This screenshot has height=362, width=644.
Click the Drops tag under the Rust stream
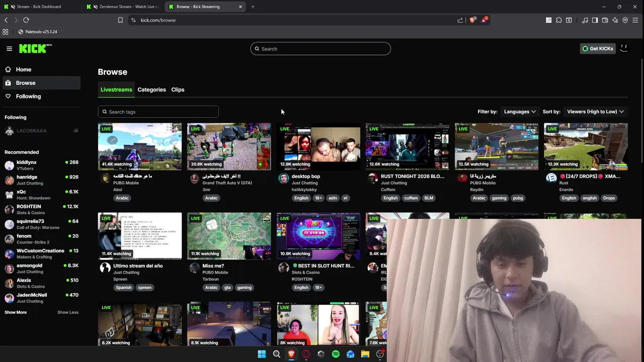[x=609, y=198]
